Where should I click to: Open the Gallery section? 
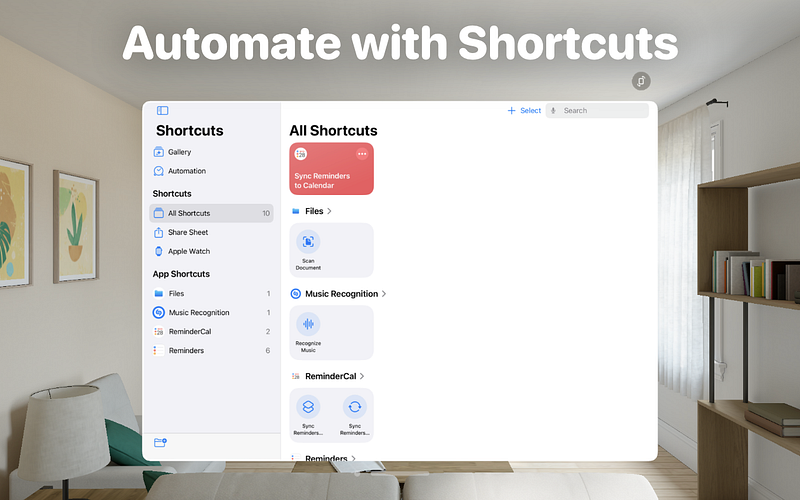pyautogui.click(x=211, y=152)
